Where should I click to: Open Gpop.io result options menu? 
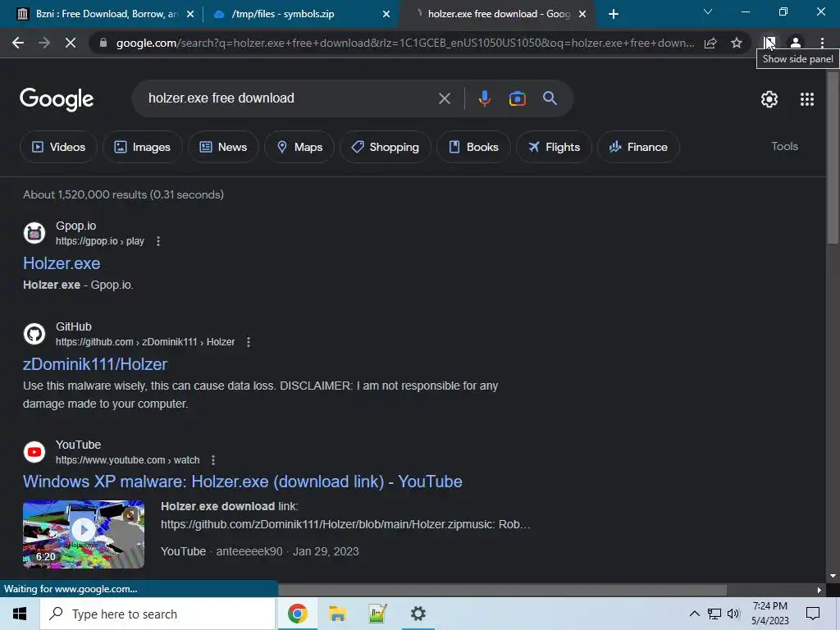point(158,241)
